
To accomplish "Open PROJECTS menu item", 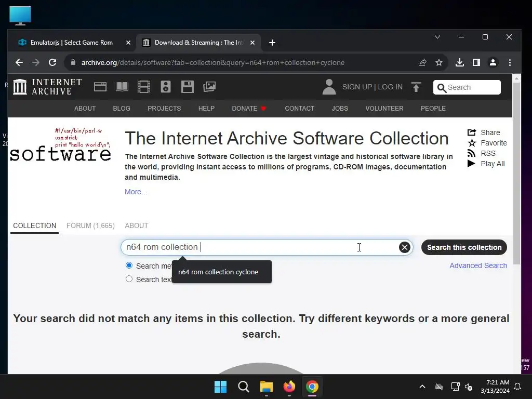I will pos(164,109).
